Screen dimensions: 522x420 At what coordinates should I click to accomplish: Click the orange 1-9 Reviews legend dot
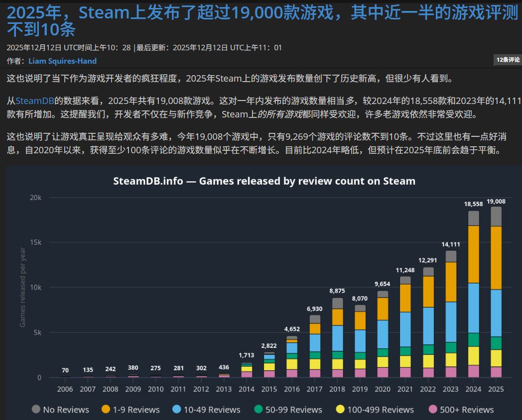click(x=106, y=409)
